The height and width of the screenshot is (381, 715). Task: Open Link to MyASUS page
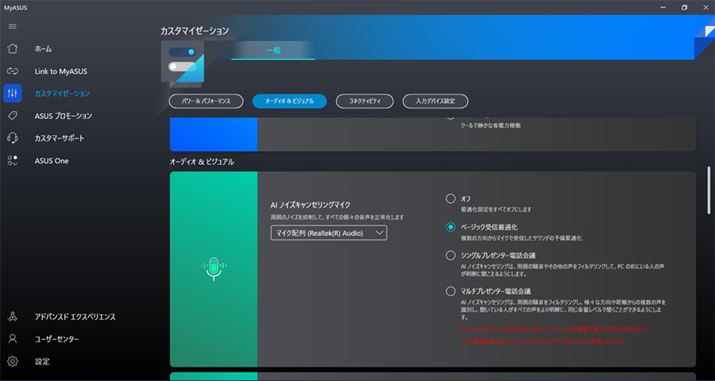[x=61, y=72]
